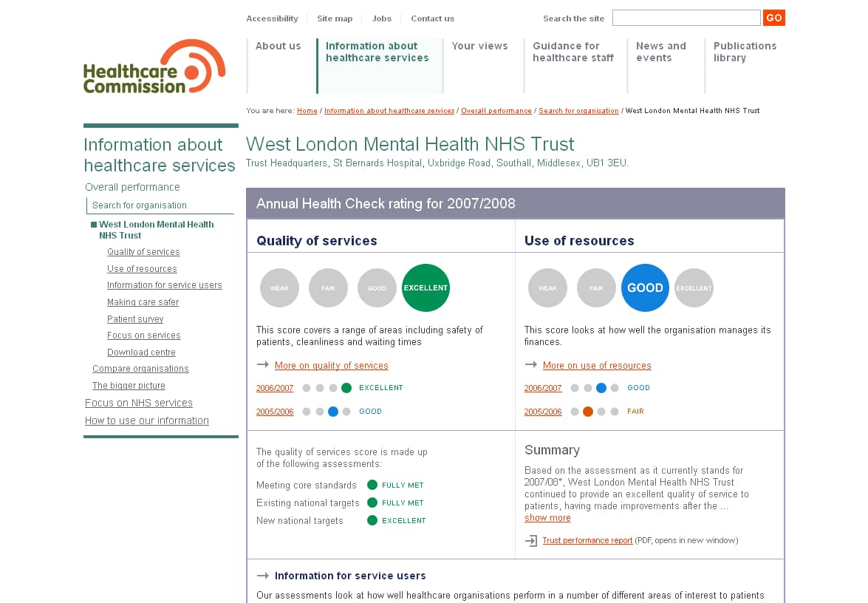Click the arrow icon next to Information for service users
Image resolution: width=868 pixels, height=603 pixels.
pos(262,576)
